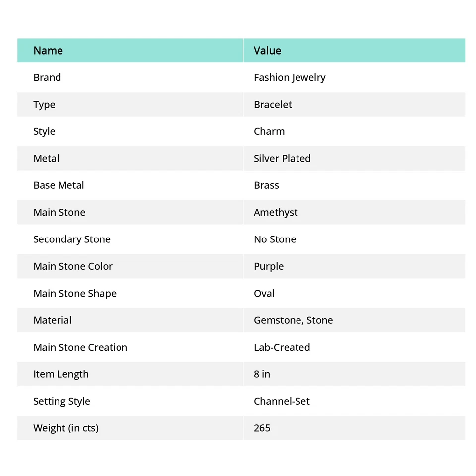Click the Brass value cell
This screenshot has height=476, width=476.
coord(266,185)
